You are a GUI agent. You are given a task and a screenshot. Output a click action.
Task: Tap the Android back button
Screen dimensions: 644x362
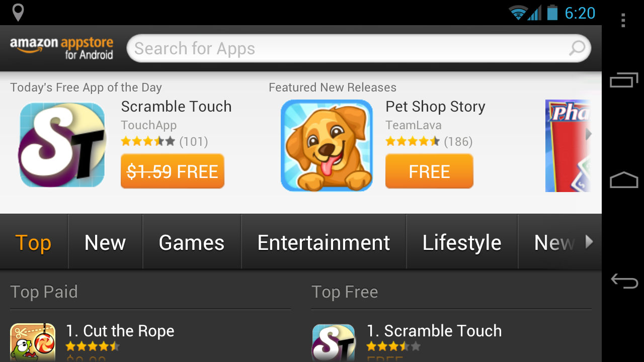coord(624,281)
